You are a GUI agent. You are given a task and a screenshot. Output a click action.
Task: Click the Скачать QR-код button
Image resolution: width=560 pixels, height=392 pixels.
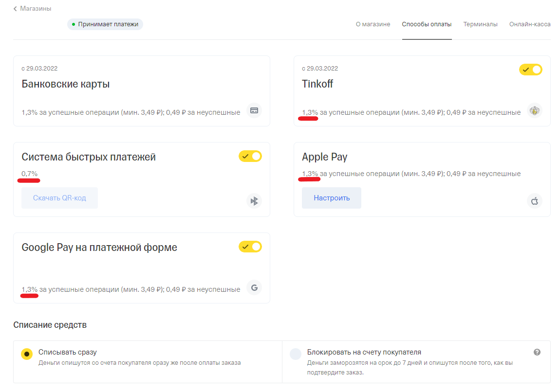[59, 198]
